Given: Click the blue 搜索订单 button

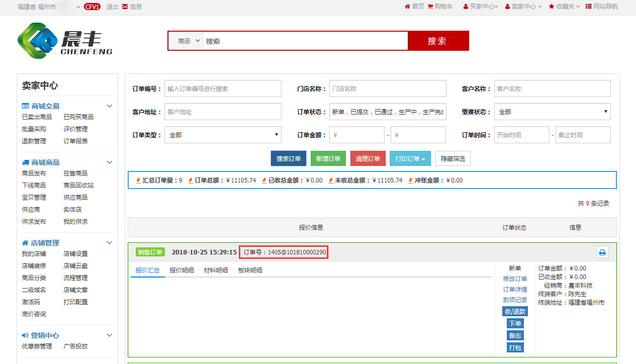Looking at the screenshot, I should point(288,158).
